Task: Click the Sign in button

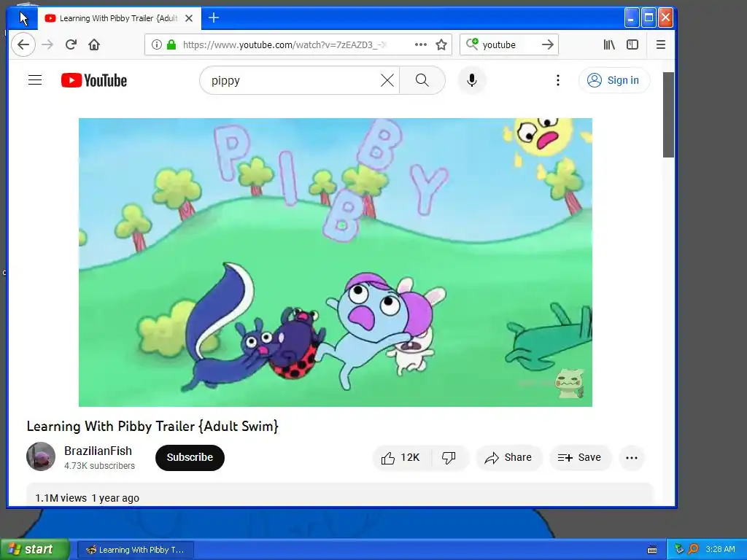Action: (614, 80)
